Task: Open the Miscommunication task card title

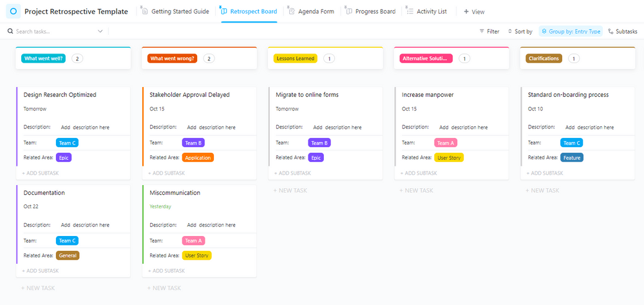Action: pyautogui.click(x=175, y=193)
